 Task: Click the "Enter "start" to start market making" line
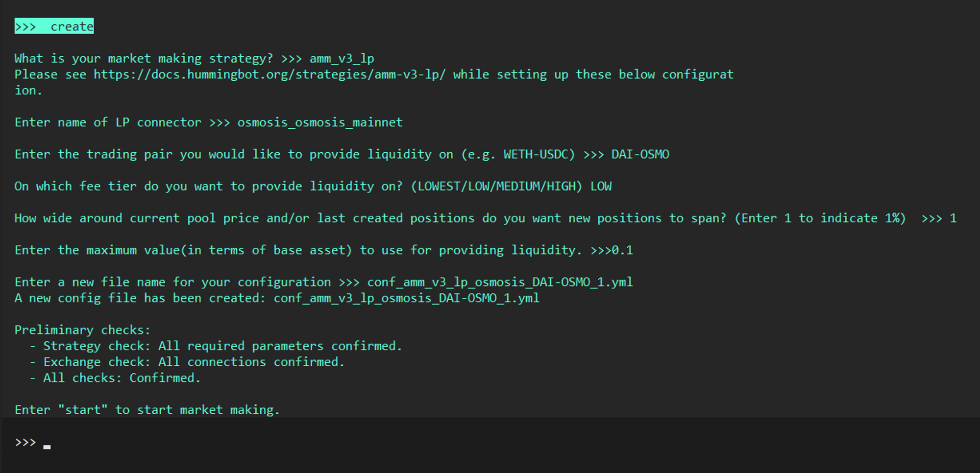click(147, 410)
